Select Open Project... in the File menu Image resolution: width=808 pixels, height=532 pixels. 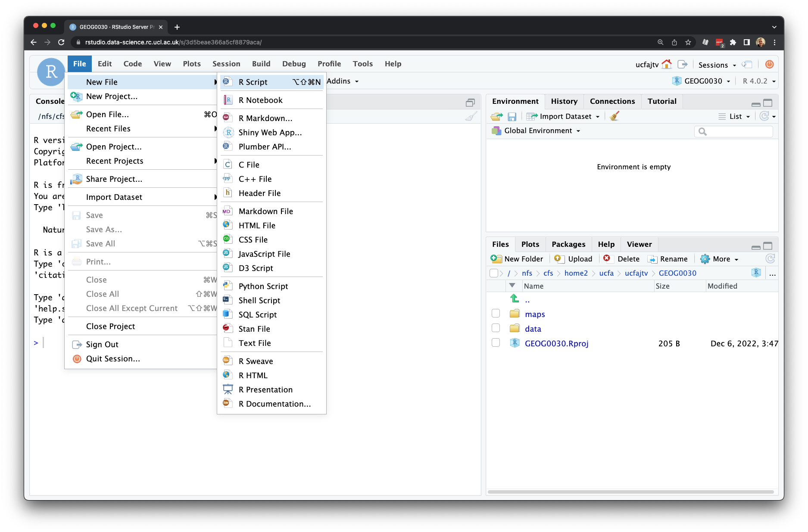pyautogui.click(x=143, y=146)
